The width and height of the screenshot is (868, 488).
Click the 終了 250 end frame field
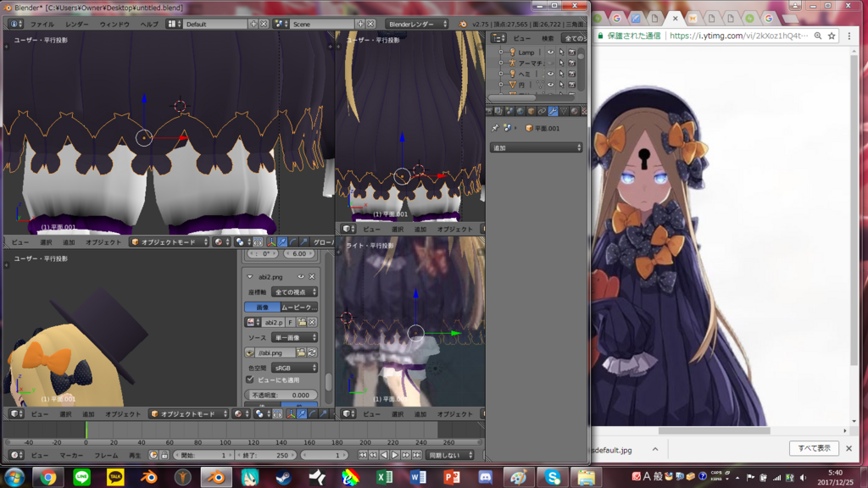[265, 455]
